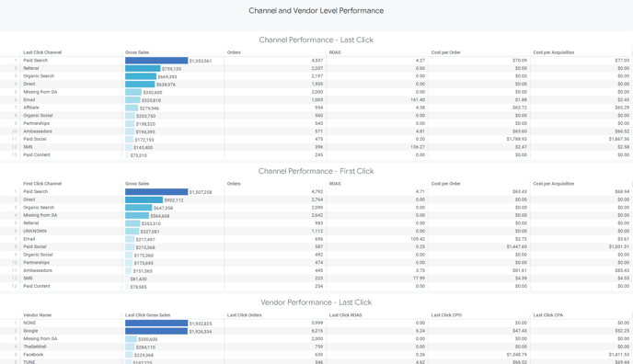Select the Partnerships value $198,520
This screenshot has height=364, width=633.
(x=145, y=124)
